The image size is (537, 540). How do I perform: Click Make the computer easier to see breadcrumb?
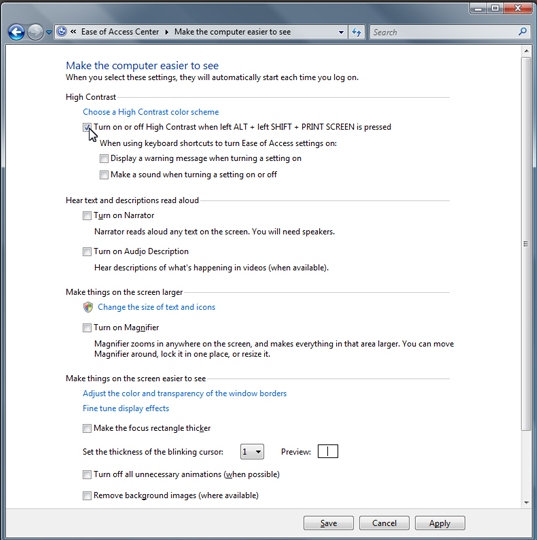tap(233, 32)
